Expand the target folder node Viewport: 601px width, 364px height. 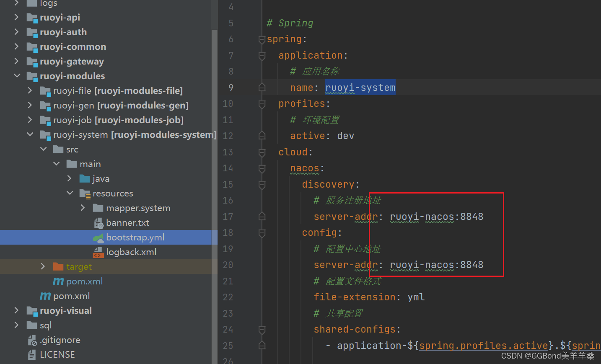[x=43, y=266]
